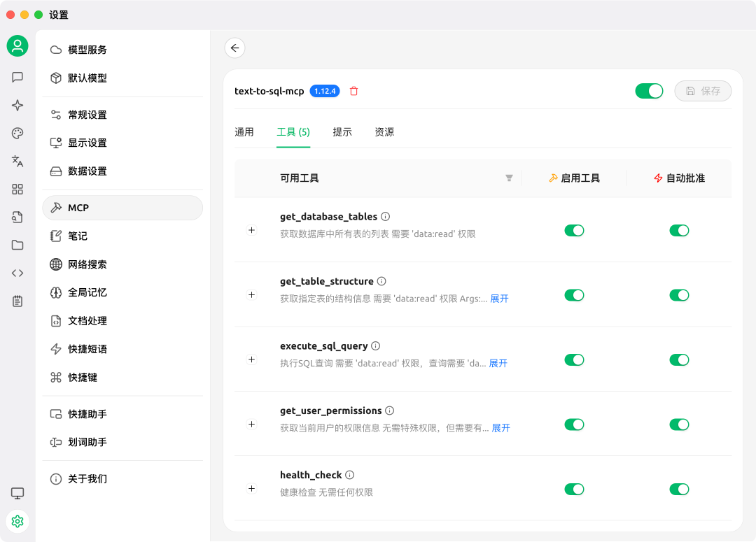Click the mini apps grid icon

tap(17, 189)
